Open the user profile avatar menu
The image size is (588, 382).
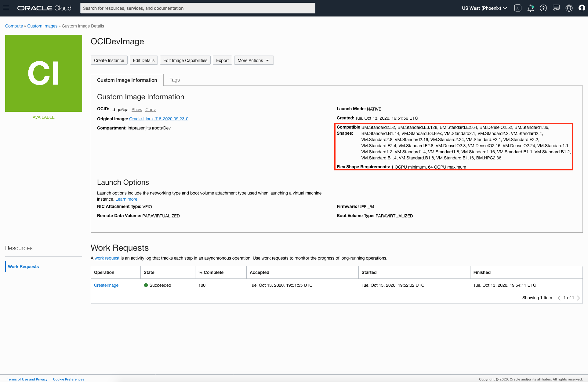point(582,8)
